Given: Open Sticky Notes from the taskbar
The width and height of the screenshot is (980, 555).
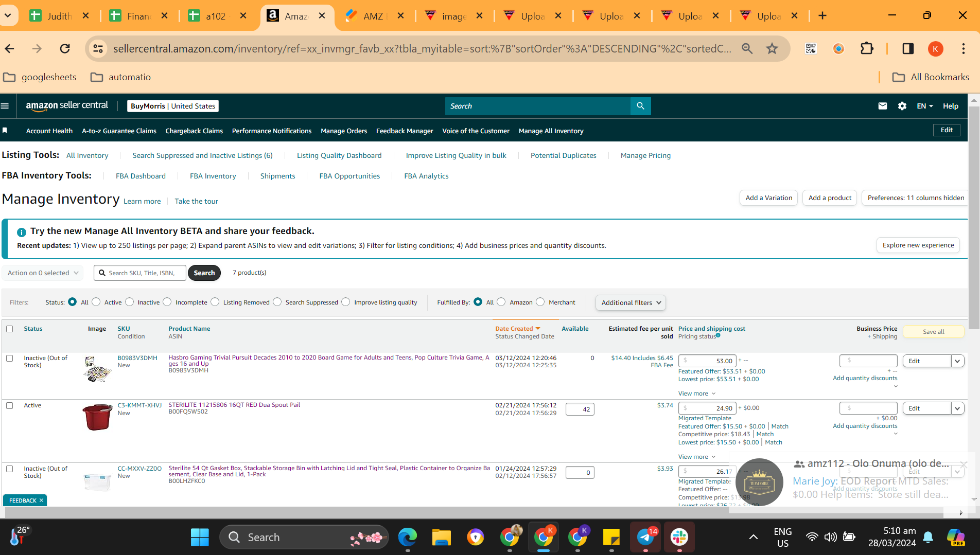Looking at the screenshot, I should point(611,538).
